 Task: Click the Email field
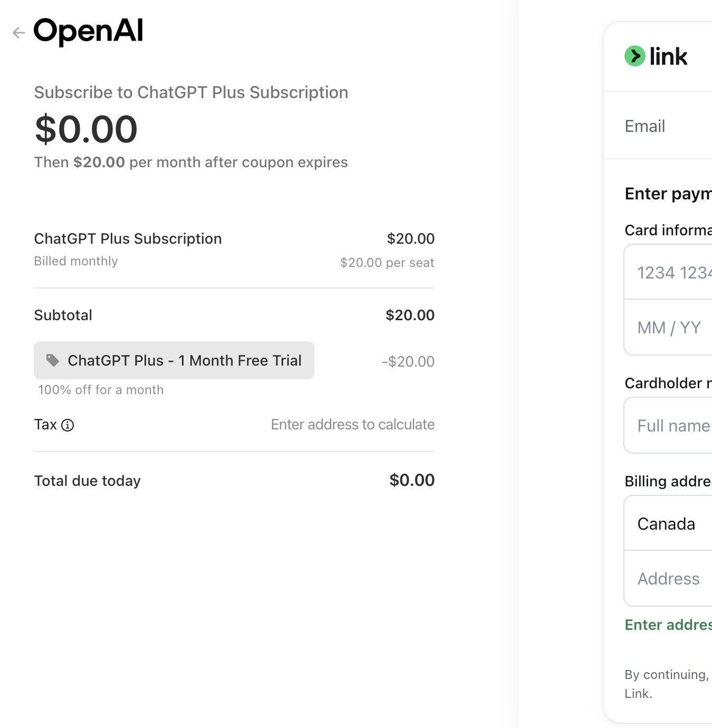(658, 126)
